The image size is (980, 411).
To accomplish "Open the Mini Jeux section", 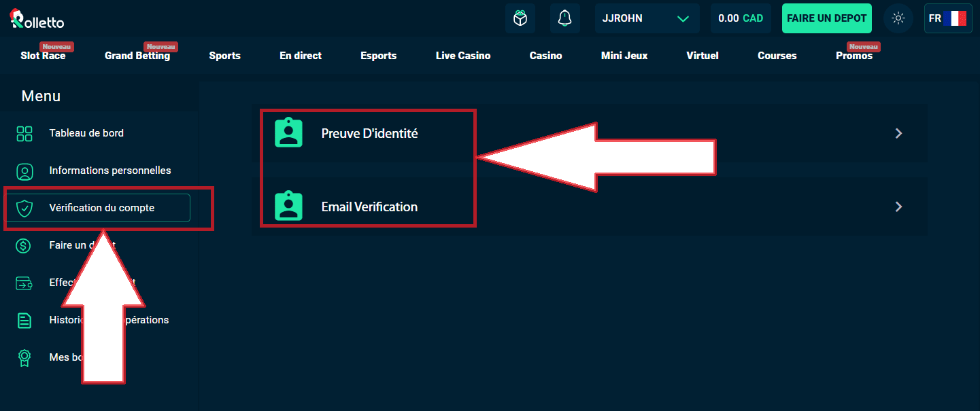I will coord(624,56).
